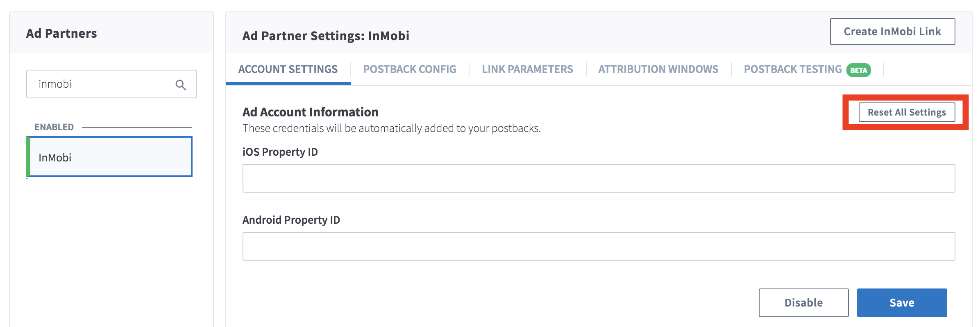Click into the Android Property ID field
The width and height of the screenshot is (980, 327).
click(599, 246)
